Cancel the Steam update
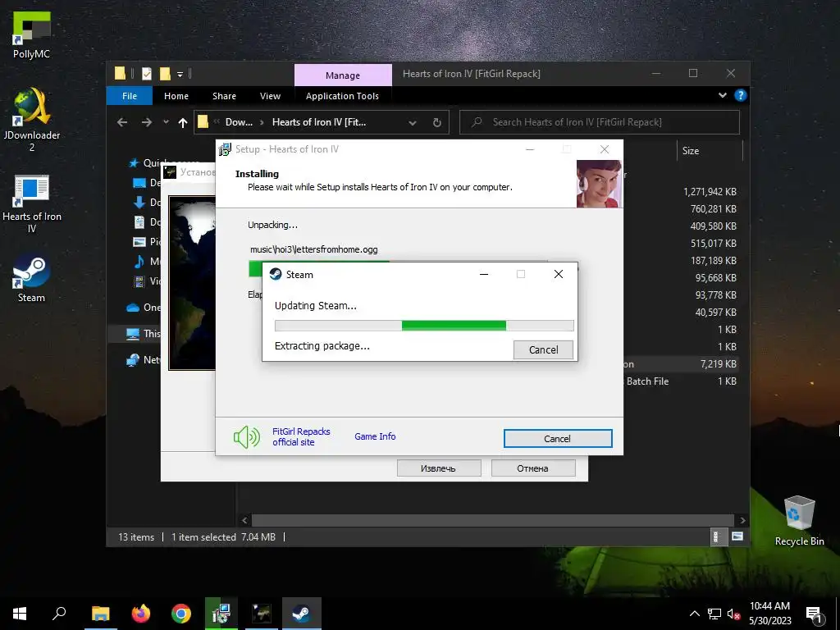 (x=543, y=349)
